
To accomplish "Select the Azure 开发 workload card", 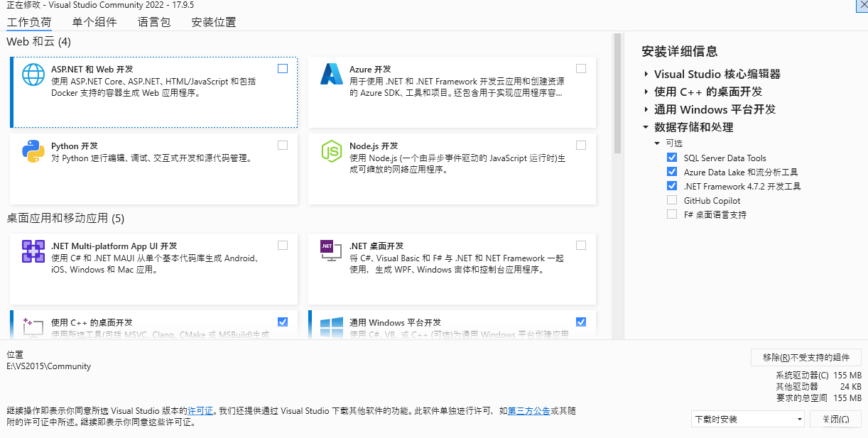I will tap(452, 92).
